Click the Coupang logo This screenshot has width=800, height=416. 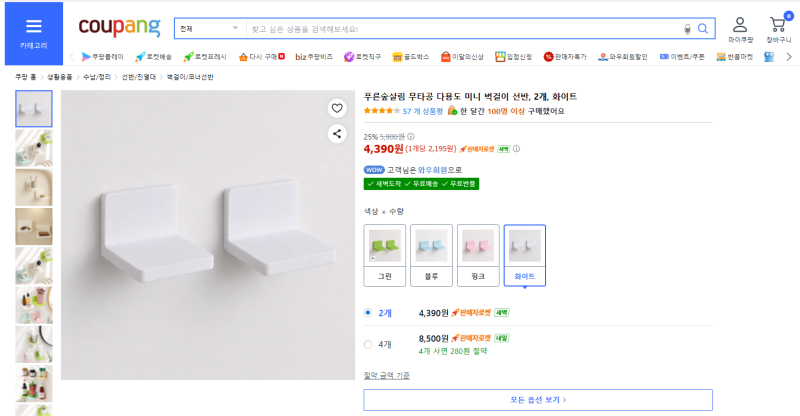[x=119, y=27]
